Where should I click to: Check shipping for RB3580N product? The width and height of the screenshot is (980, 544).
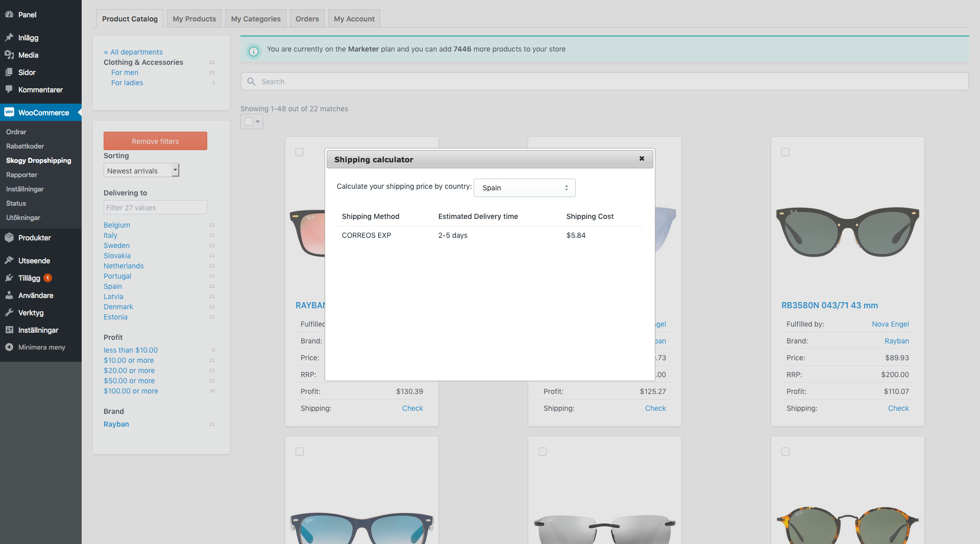click(x=898, y=408)
